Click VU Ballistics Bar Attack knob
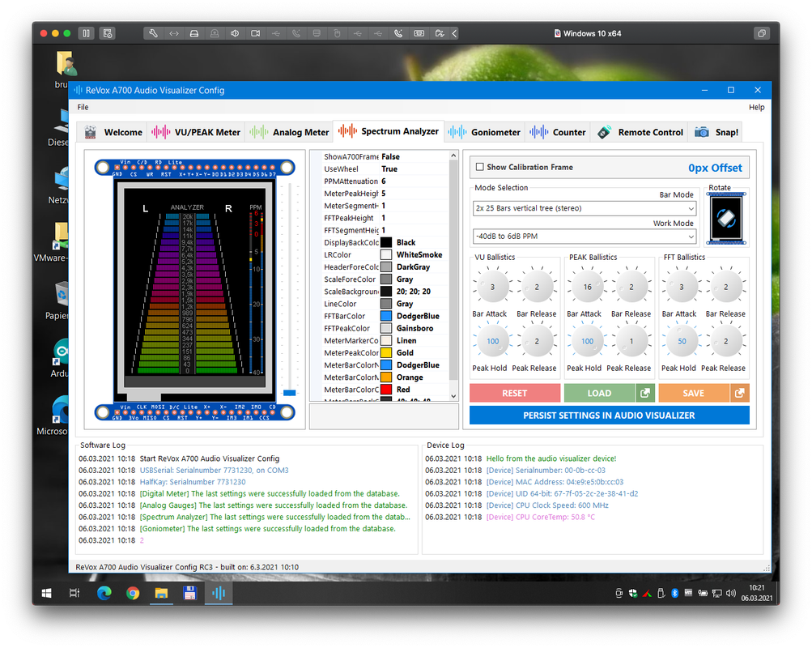 [492, 287]
